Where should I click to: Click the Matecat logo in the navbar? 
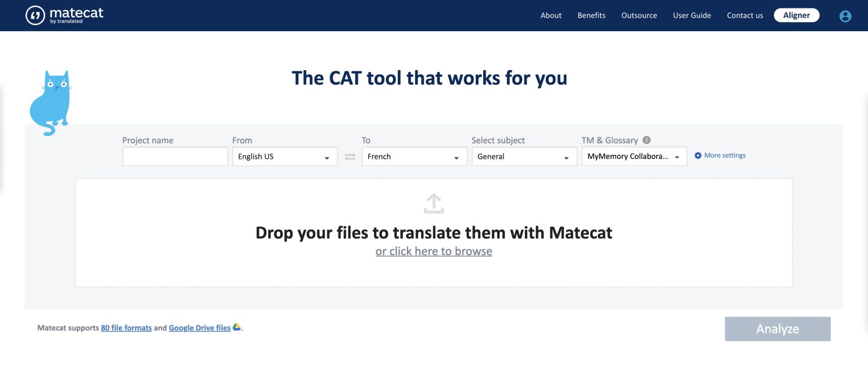[x=63, y=15]
